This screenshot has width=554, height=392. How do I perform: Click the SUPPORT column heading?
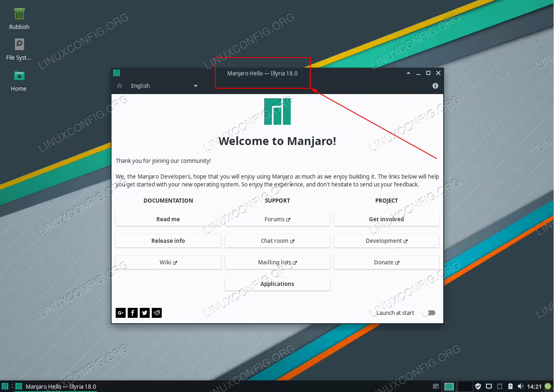pos(277,201)
